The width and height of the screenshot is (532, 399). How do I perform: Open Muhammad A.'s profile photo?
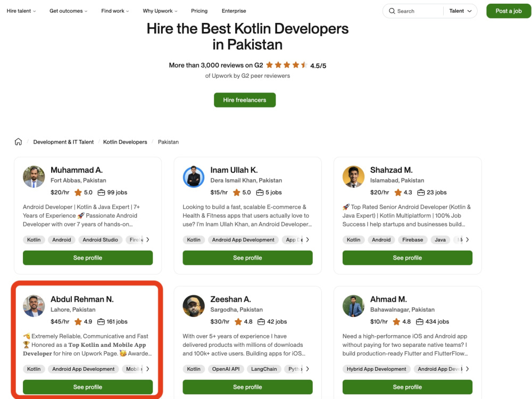[34, 177]
